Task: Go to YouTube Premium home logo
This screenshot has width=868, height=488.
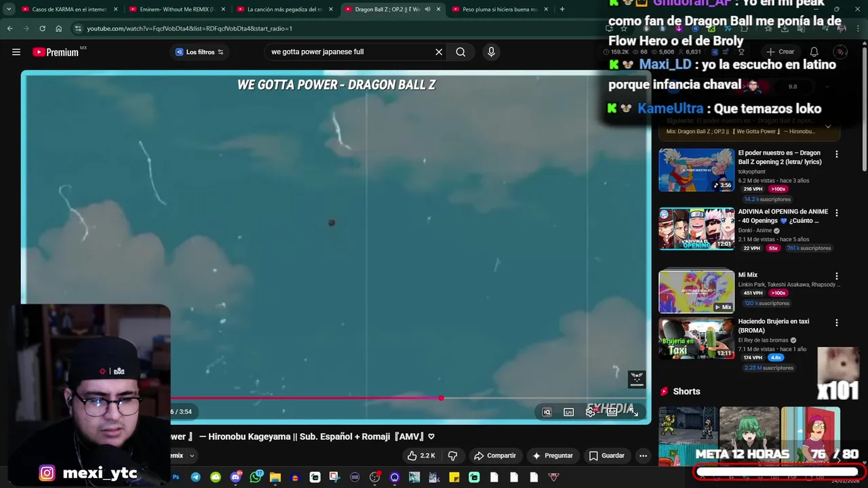Action: 56,52
